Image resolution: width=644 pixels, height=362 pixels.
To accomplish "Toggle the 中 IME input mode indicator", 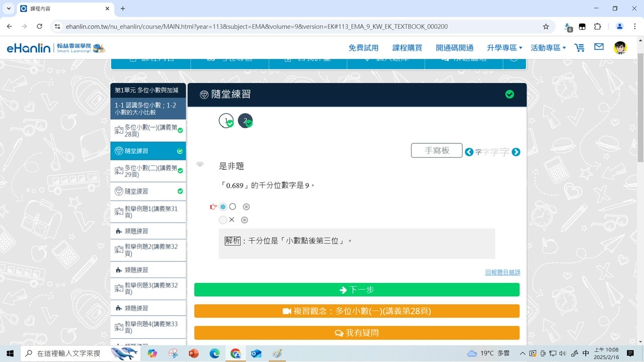I will click(586, 353).
